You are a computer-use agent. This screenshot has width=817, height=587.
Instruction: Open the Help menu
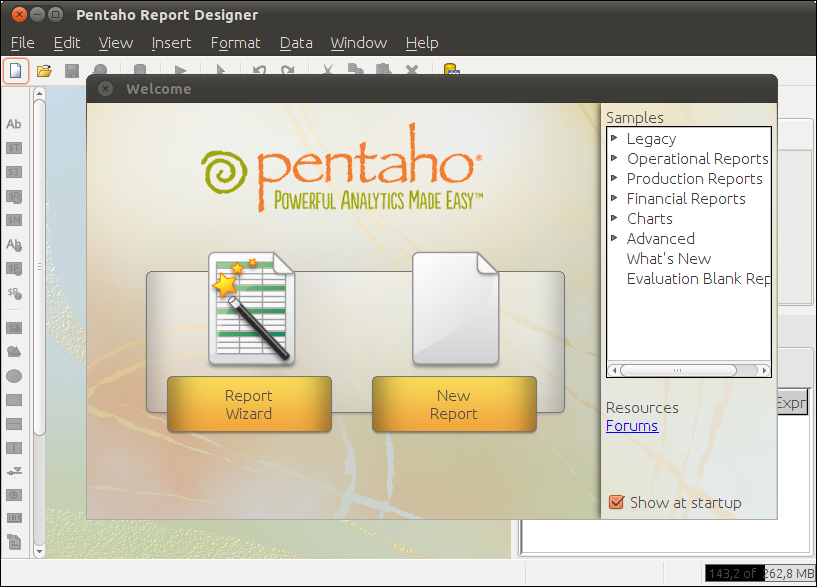click(422, 43)
